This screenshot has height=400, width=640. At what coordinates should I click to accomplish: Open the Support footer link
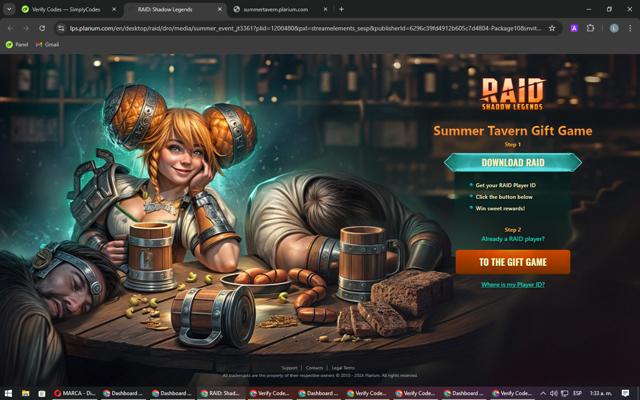click(x=289, y=368)
